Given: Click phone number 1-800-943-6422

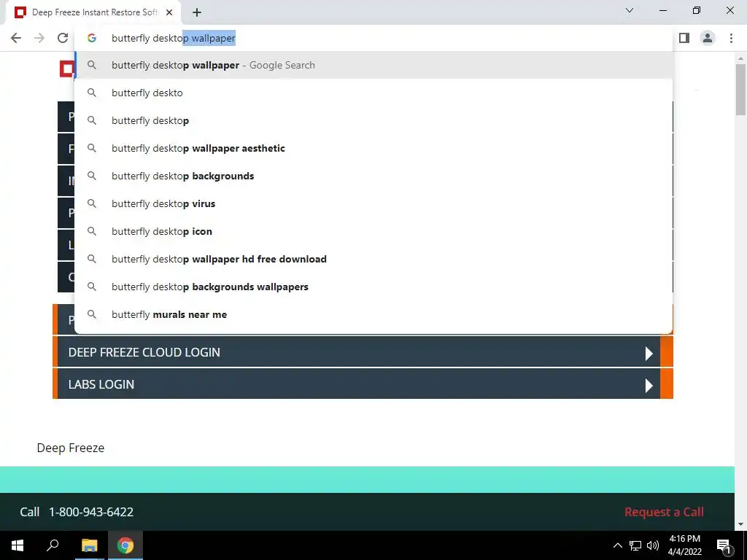Looking at the screenshot, I should tap(91, 512).
